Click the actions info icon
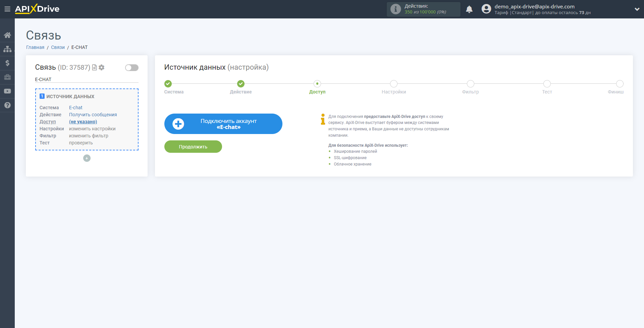The image size is (644, 328). point(396,9)
